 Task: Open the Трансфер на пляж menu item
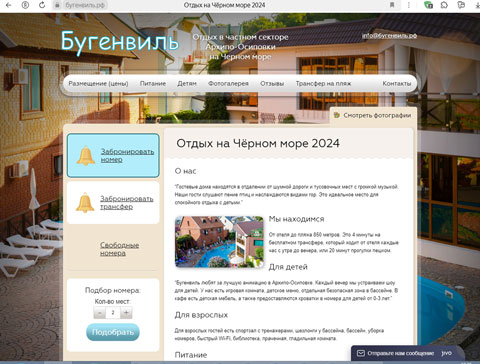tap(323, 83)
